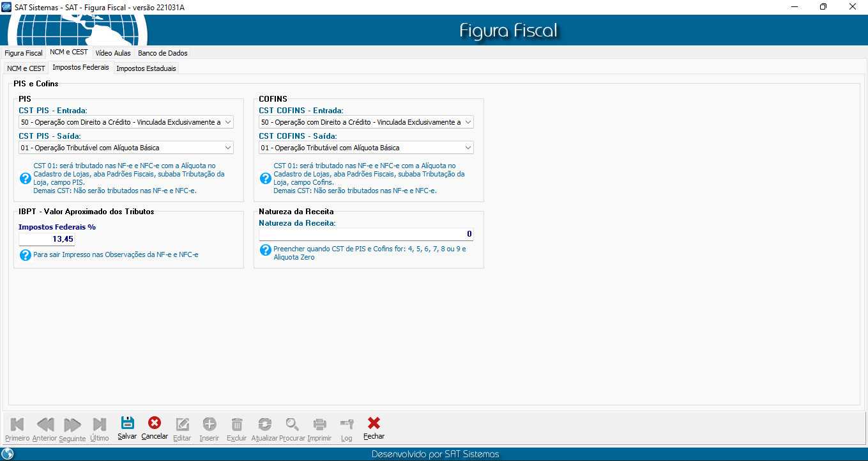
Task: Go to first record with Primeiro
Action: pos(17,424)
